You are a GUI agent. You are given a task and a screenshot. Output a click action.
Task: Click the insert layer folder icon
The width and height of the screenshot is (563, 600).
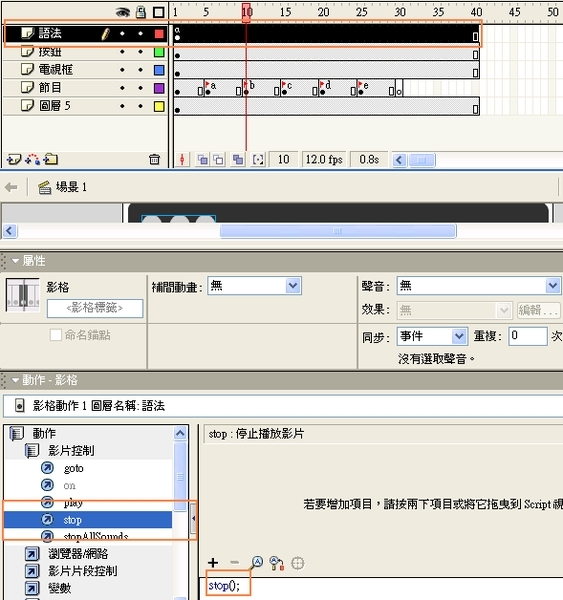(51, 159)
